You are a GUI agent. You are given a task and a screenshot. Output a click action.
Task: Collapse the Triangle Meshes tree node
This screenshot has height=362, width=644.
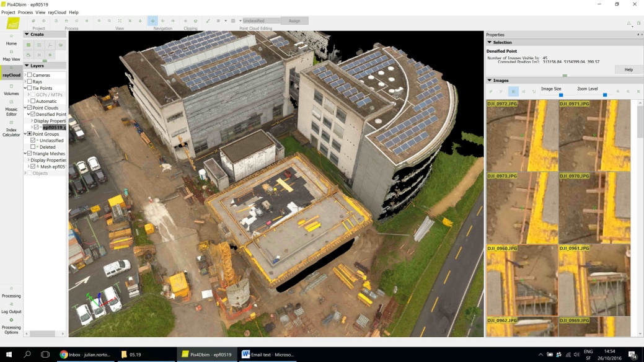25,154
